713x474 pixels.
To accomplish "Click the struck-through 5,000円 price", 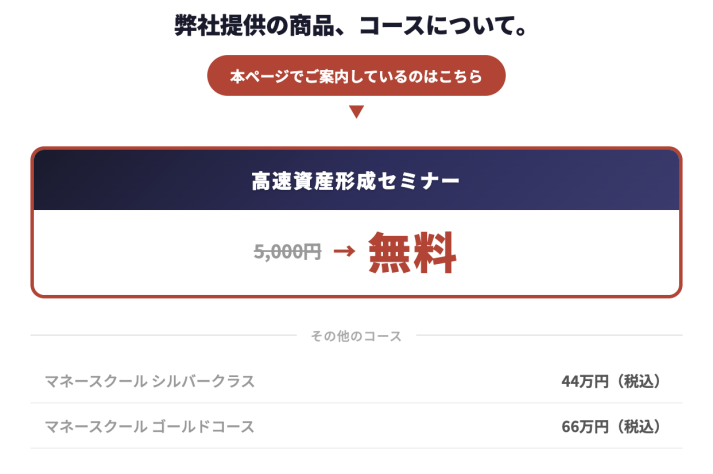I will (287, 252).
